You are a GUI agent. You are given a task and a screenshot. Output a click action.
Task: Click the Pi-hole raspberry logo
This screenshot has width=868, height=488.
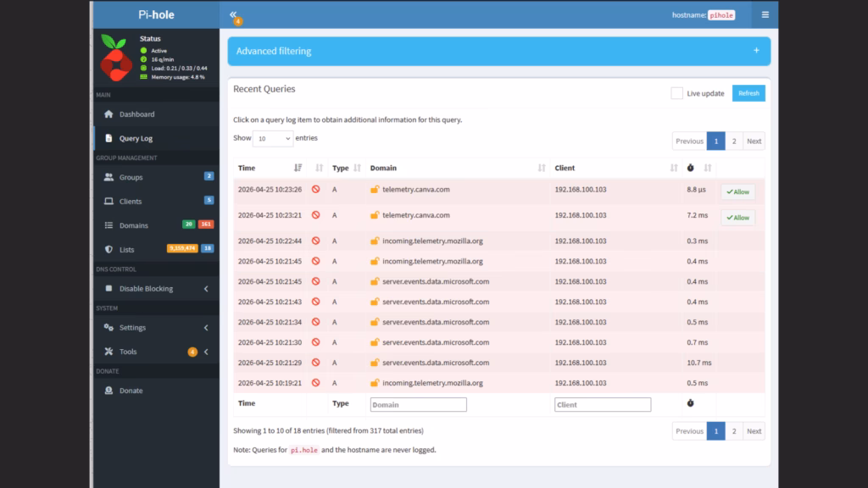(x=116, y=58)
